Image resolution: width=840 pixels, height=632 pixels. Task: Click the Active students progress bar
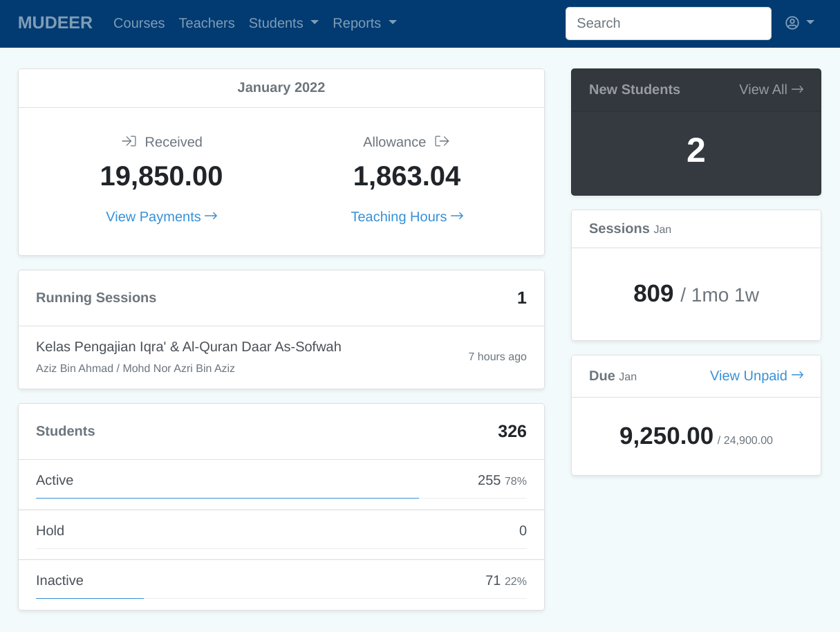[227, 498]
